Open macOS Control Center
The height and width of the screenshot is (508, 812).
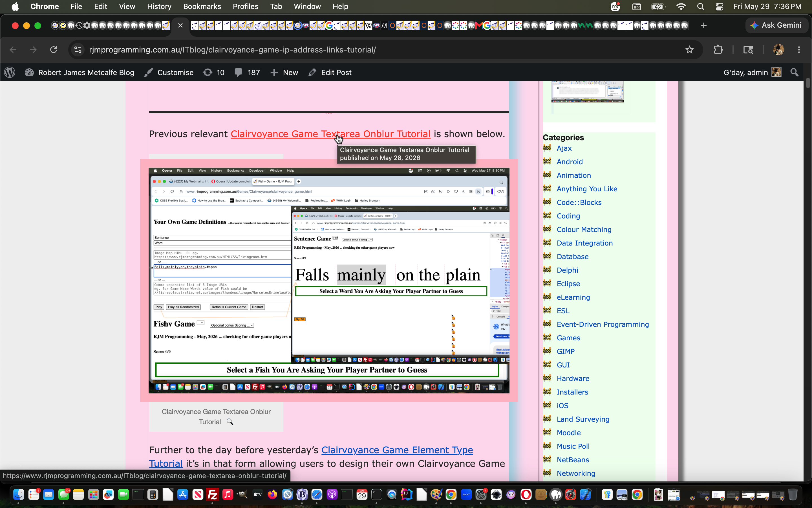(x=719, y=6)
